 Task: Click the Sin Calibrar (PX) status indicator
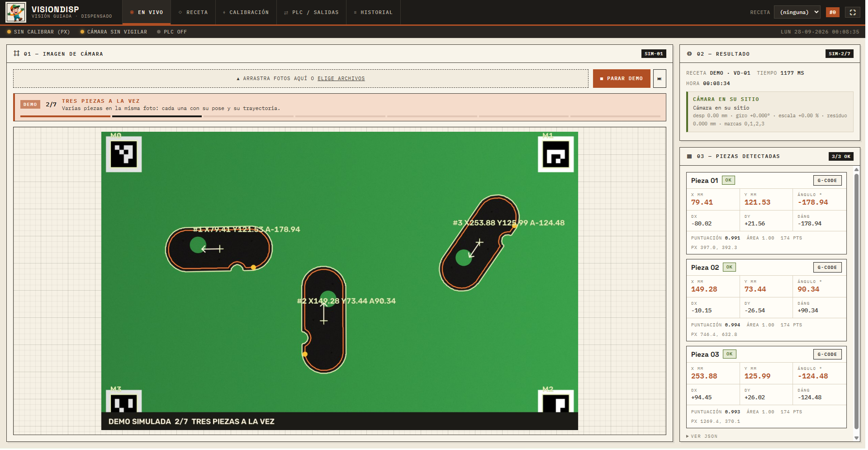click(38, 32)
